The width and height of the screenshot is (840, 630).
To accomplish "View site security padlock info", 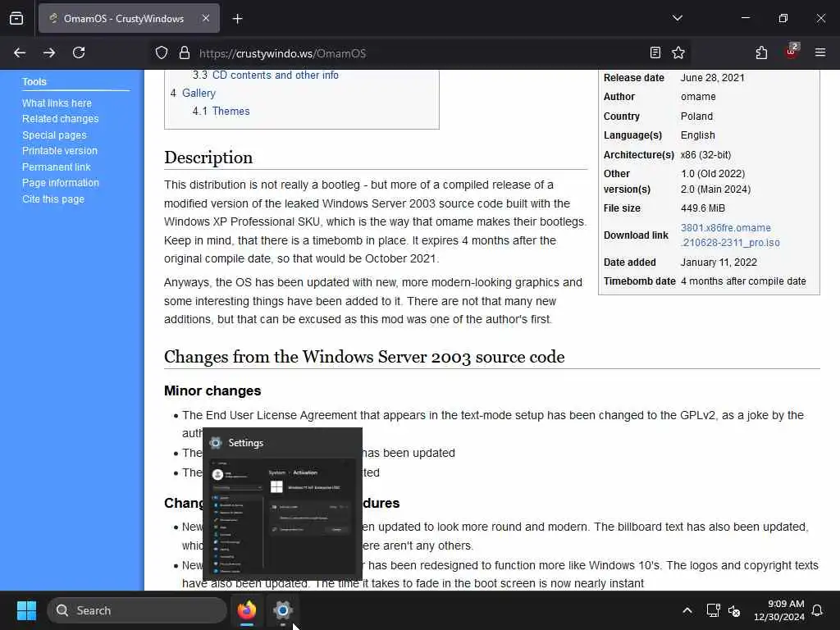I will 185,53.
